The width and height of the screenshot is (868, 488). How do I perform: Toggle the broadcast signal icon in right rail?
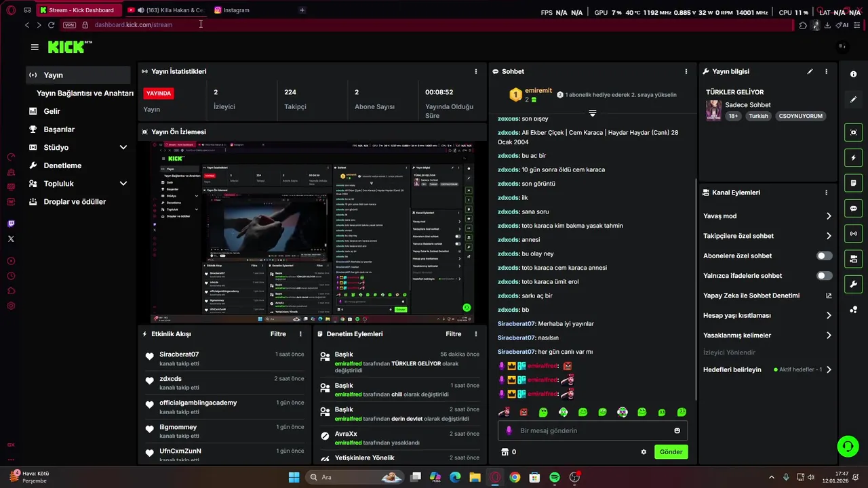click(x=854, y=234)
